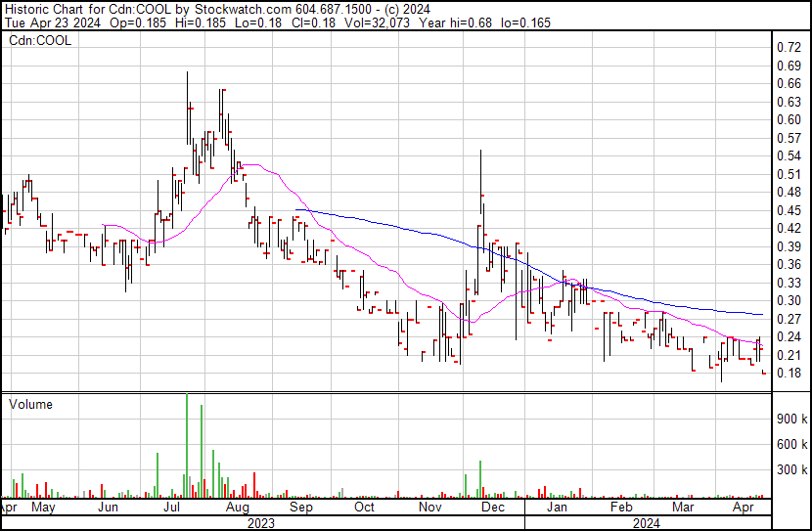
Task: Click the 900 k volume axis label
Action: [790, 419]
